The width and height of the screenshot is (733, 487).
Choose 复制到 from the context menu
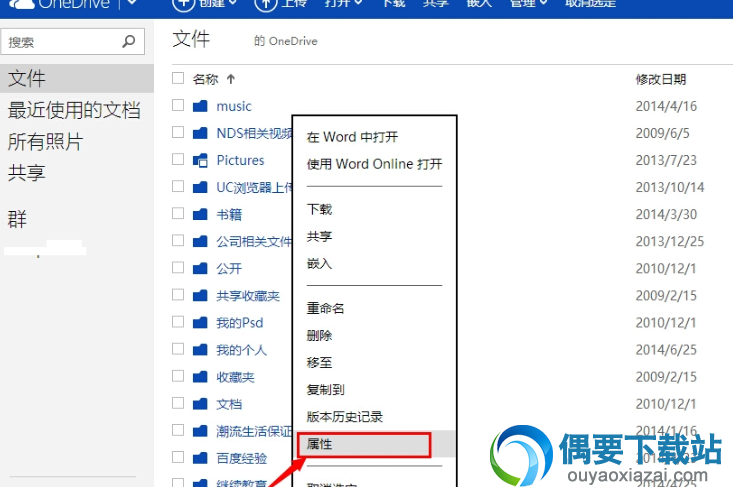point(325,389)
